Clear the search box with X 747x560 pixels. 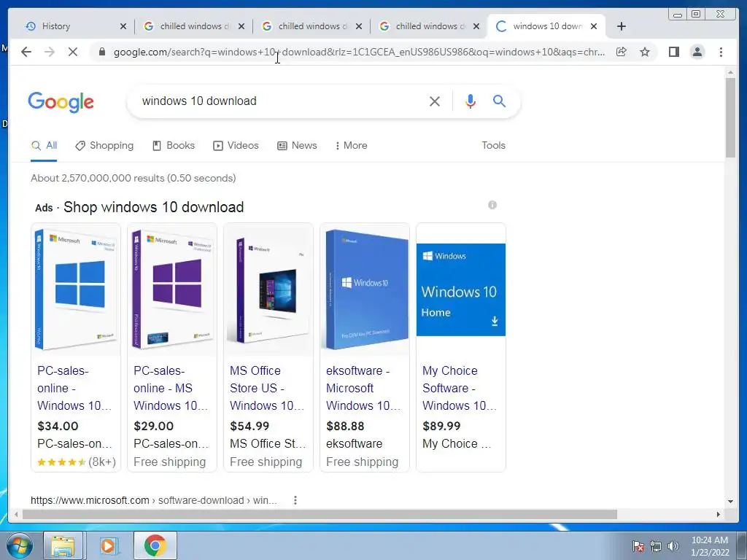435,101
